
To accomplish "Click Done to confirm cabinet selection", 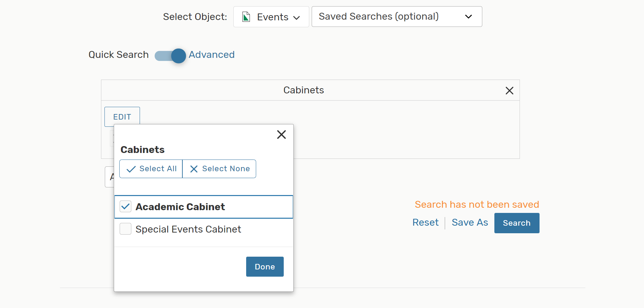I will tap(265, 267).
